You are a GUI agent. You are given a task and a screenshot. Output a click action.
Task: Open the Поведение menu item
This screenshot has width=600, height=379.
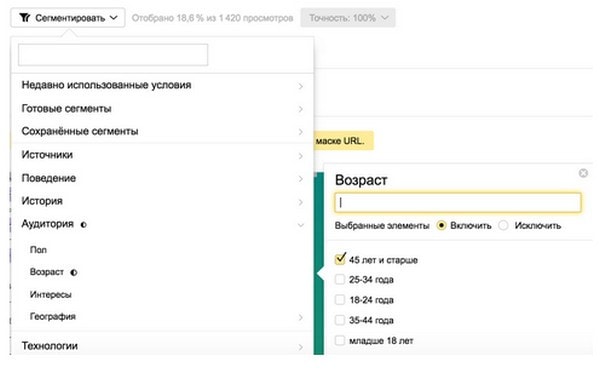(162, 178)
